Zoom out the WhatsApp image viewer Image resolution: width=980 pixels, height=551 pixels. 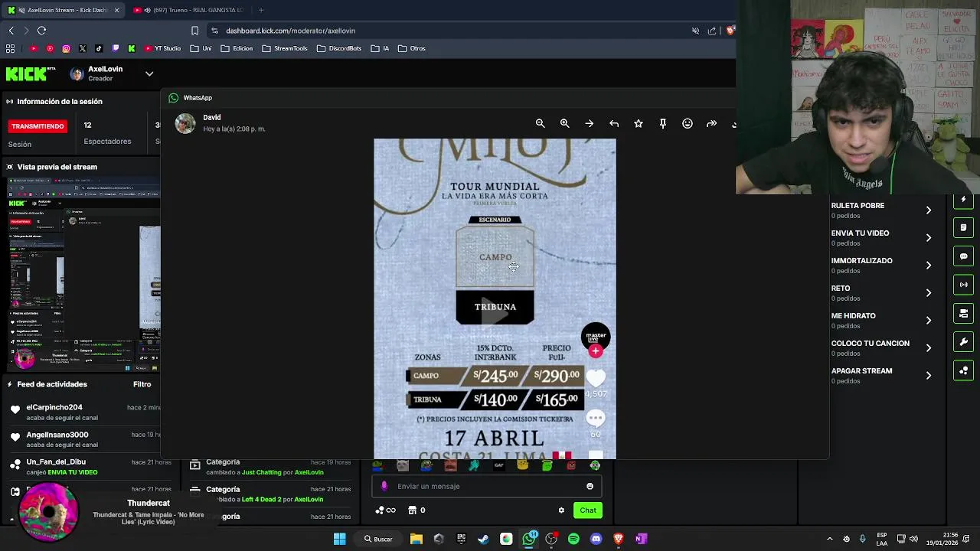point(541,123)
